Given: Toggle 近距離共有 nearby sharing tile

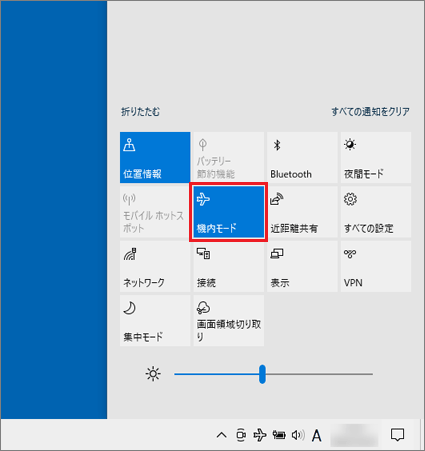Looking at the screenshot, I should [302, 212].
